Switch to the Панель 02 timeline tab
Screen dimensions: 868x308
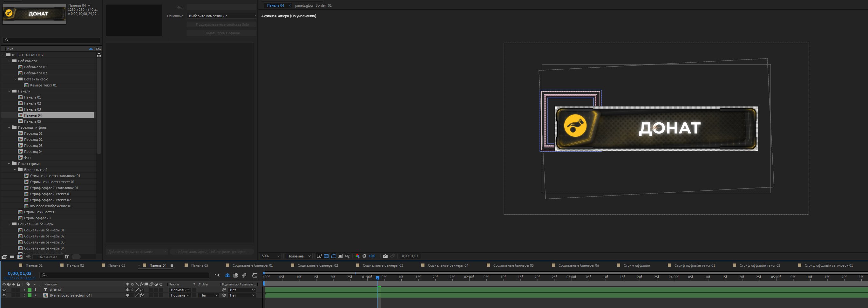[x=75, y=265]
